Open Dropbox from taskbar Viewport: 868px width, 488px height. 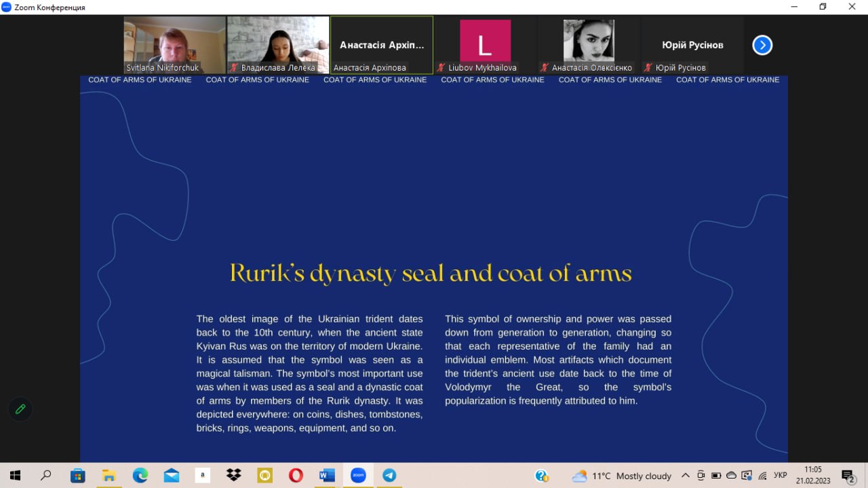coord(234,476)
